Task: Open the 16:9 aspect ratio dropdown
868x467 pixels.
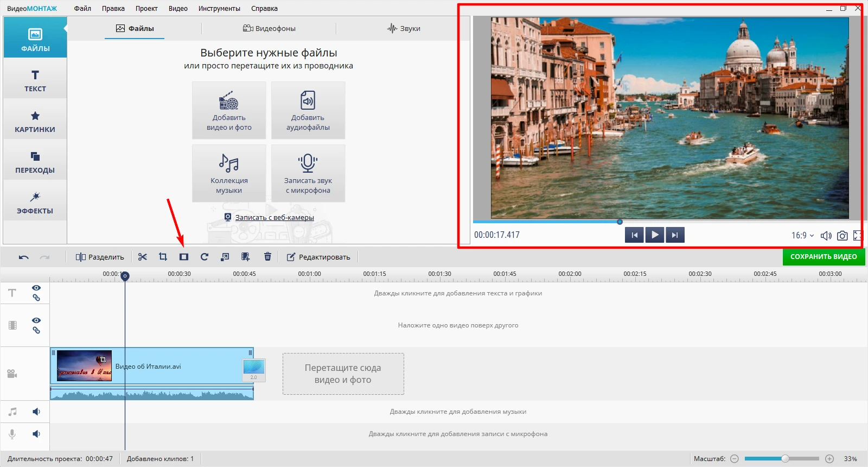Action: pyautogui.click(x=802, y=236)
